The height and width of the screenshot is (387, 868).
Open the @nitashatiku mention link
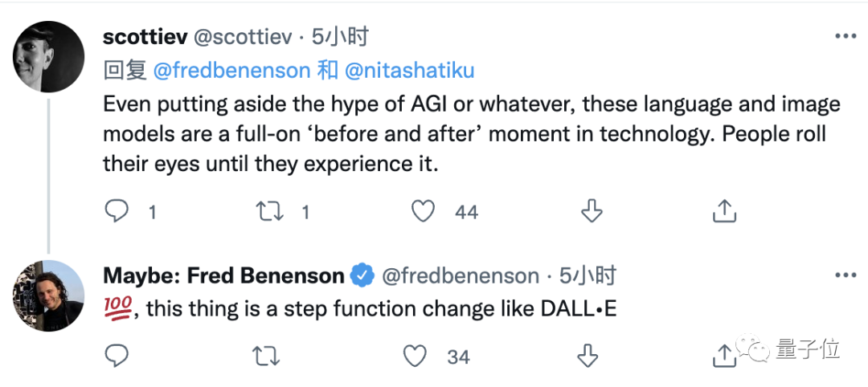pyautogui.click(x=410, y=71)
